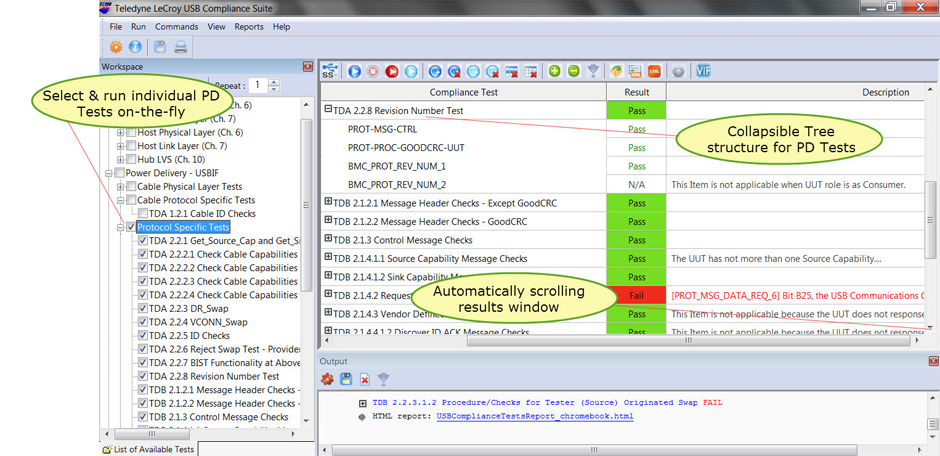Click the blue info icon in main toolbar
Screen dimensions: 940x456
click(x=135, y=47)
